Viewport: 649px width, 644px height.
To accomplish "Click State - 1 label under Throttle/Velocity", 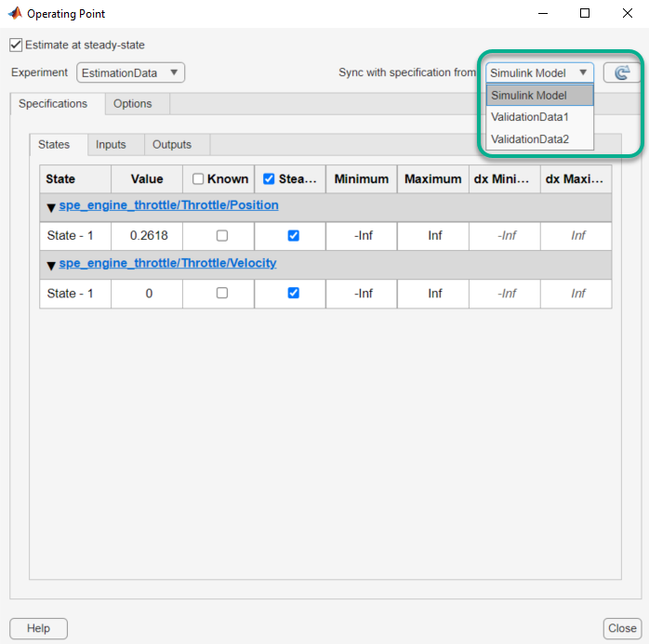I will [71, 294].
